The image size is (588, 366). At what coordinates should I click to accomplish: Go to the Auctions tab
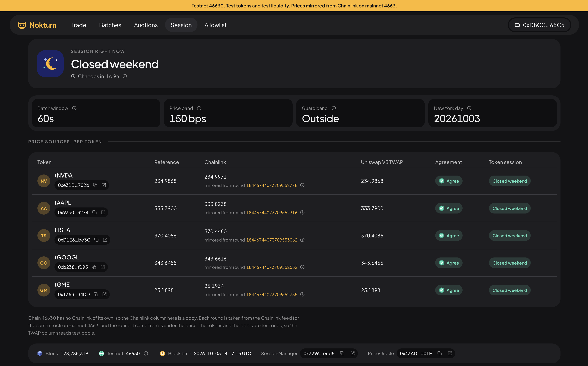[146, 25]
